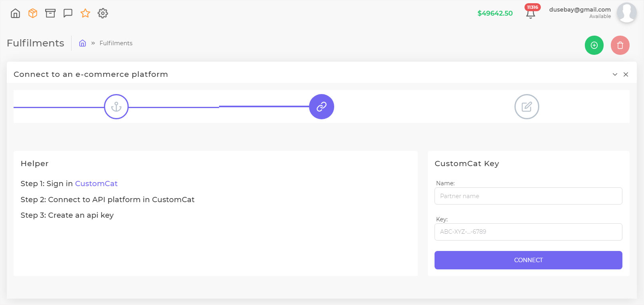Open the notifications bell icon
The height and width of the screenshot is (305, 644).
530,15
